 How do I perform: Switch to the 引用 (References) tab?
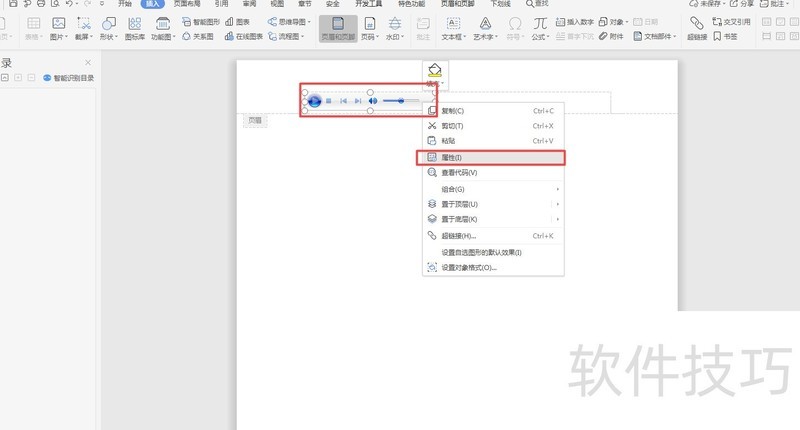click(x=221, y=4)
